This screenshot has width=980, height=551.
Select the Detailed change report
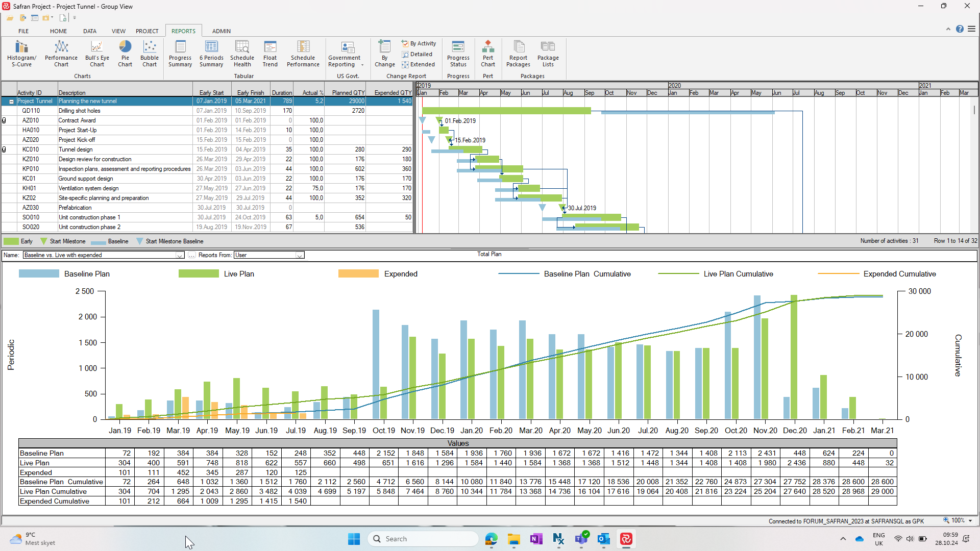click(417, 54)
